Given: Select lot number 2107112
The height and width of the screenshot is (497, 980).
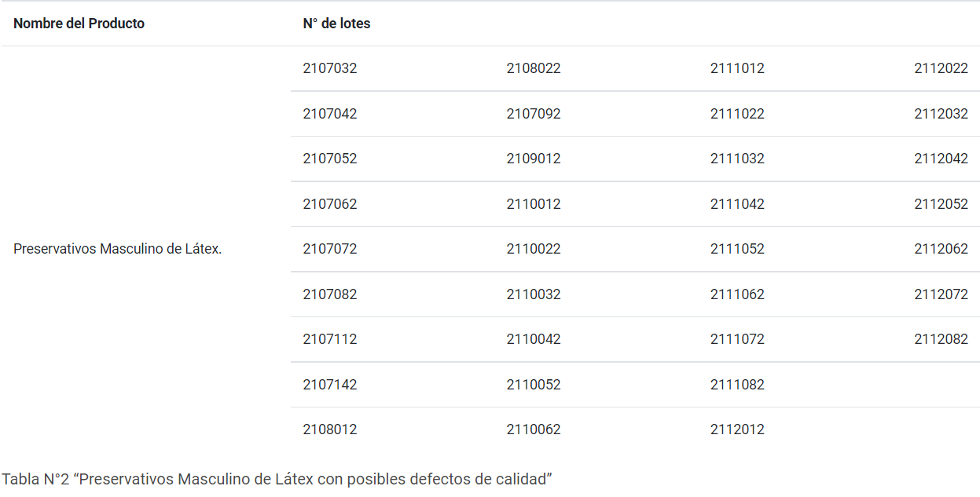Looking at the screenshot, I should point(330,339).
